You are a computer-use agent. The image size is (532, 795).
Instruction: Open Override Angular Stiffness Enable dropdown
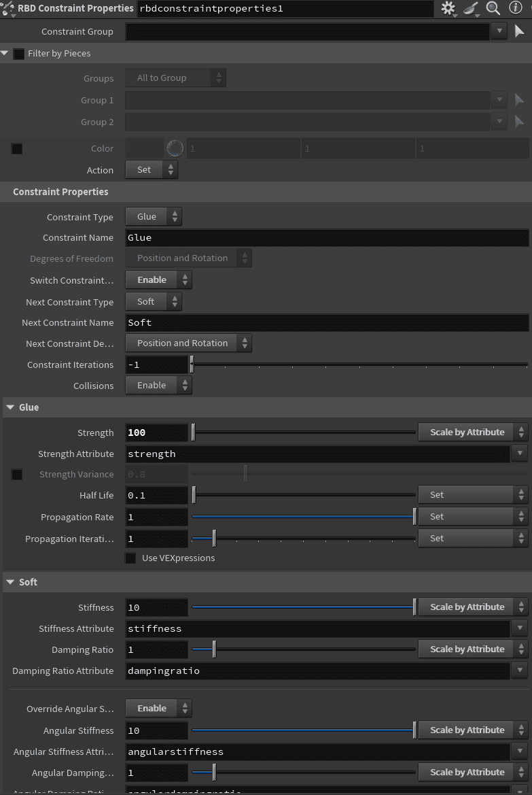point(158,709)
